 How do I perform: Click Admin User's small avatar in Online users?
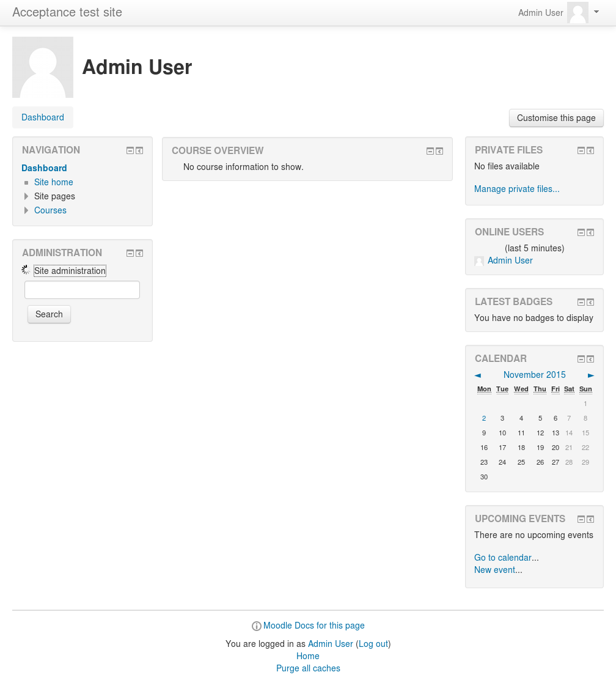(479, 261)
